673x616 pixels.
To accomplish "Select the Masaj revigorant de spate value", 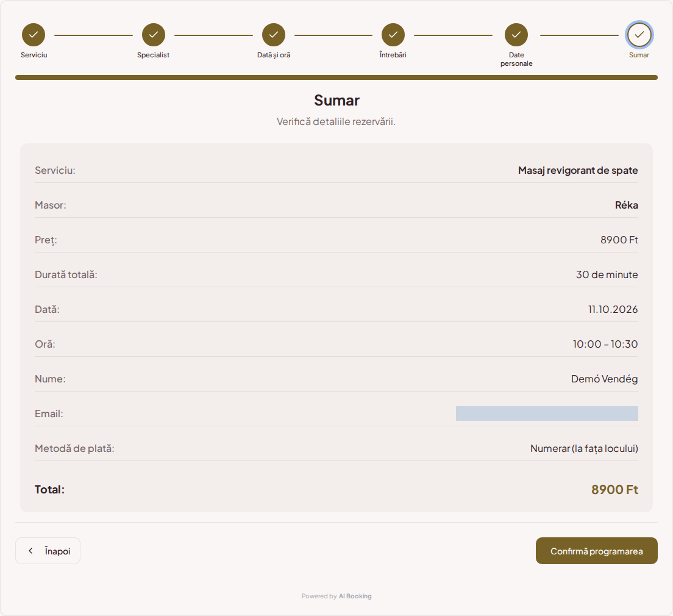I will pyautogui.click(x=577, y=170).
